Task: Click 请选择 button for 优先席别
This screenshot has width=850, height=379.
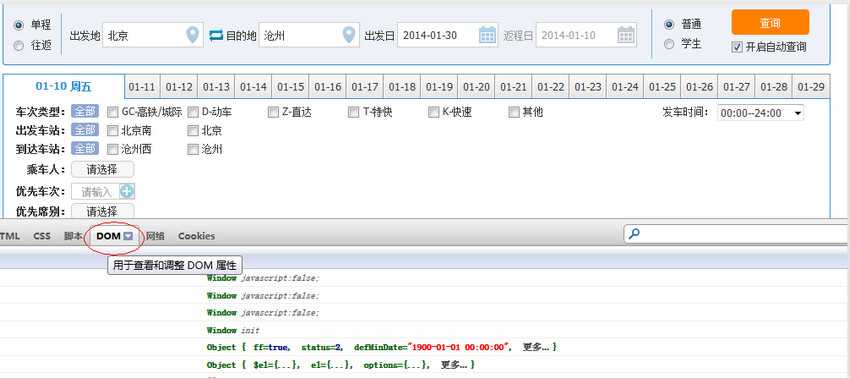Action: 102,211
